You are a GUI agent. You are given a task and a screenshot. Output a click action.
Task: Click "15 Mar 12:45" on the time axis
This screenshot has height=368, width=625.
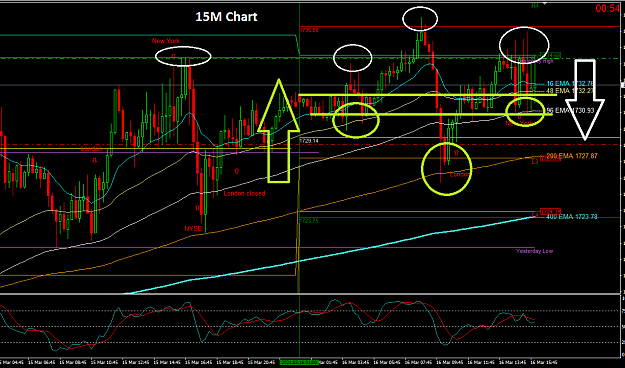tap(136, 362)
